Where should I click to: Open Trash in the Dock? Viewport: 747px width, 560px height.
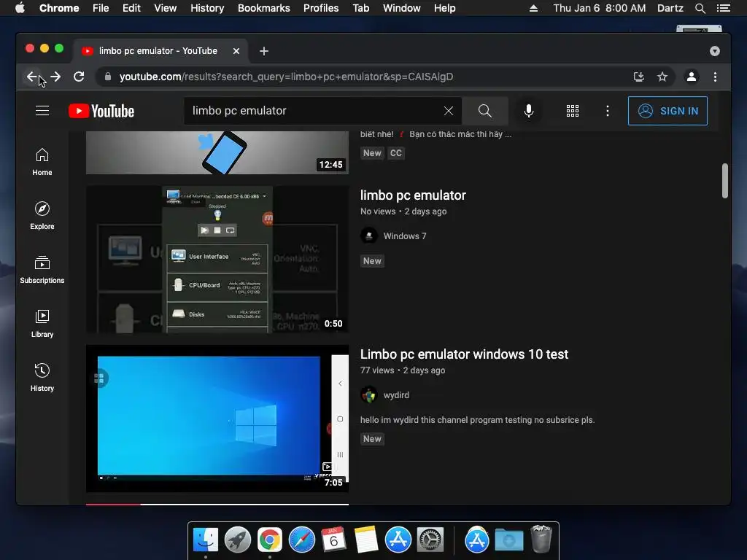pyautogui.click(x=541, y=539)
